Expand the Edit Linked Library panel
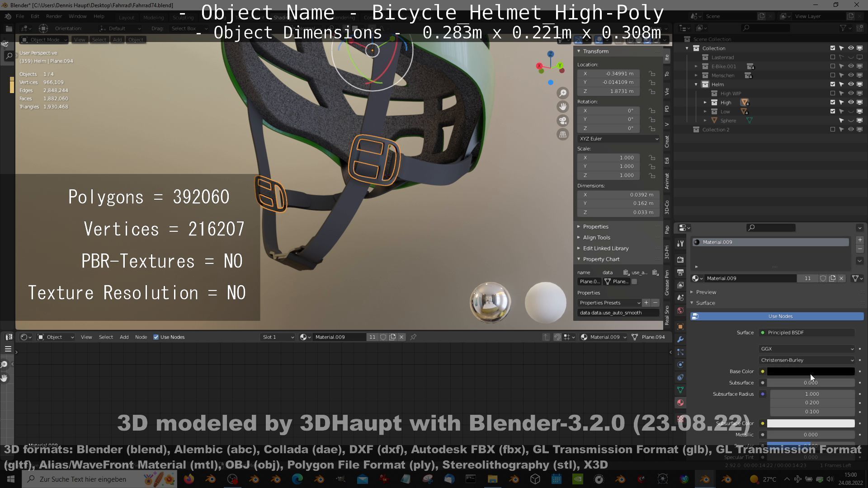 pyautogui.click(x=605, y=249)
